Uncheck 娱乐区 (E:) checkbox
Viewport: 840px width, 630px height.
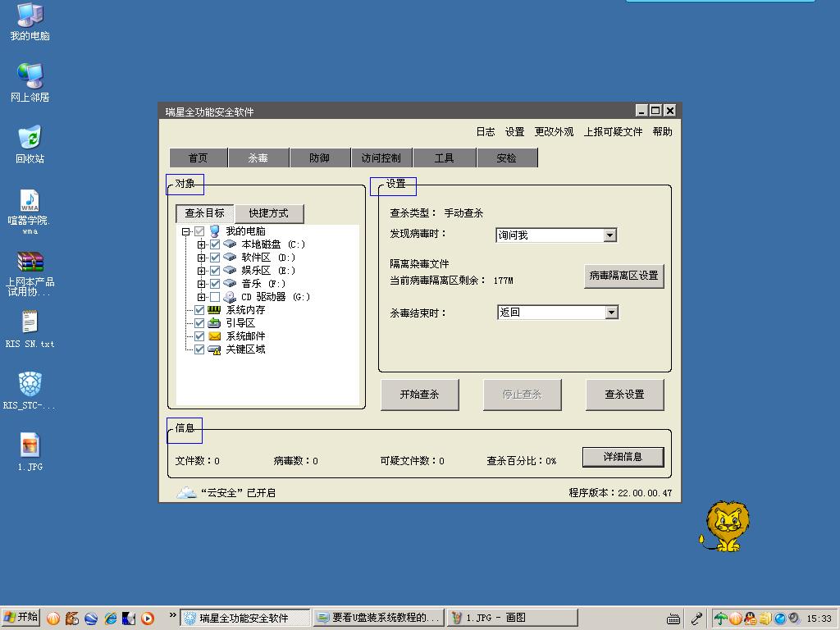click(215, 271)
